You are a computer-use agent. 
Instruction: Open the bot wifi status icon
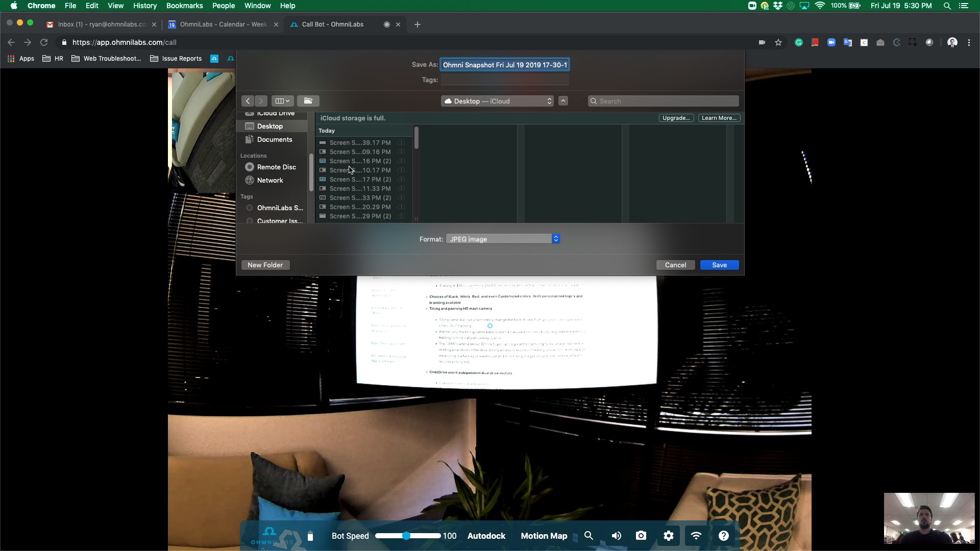point(696,536)
